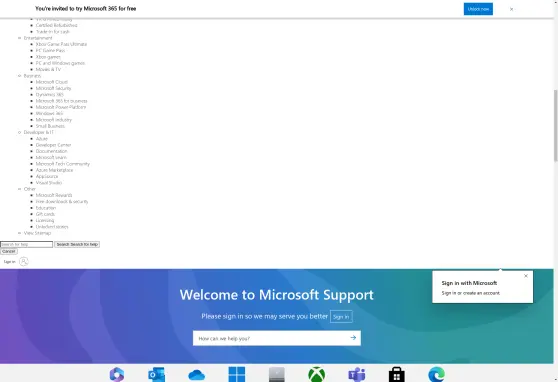Click the Search for help button
The height and width of the screenshot is (382, 558).
[77, 244]
